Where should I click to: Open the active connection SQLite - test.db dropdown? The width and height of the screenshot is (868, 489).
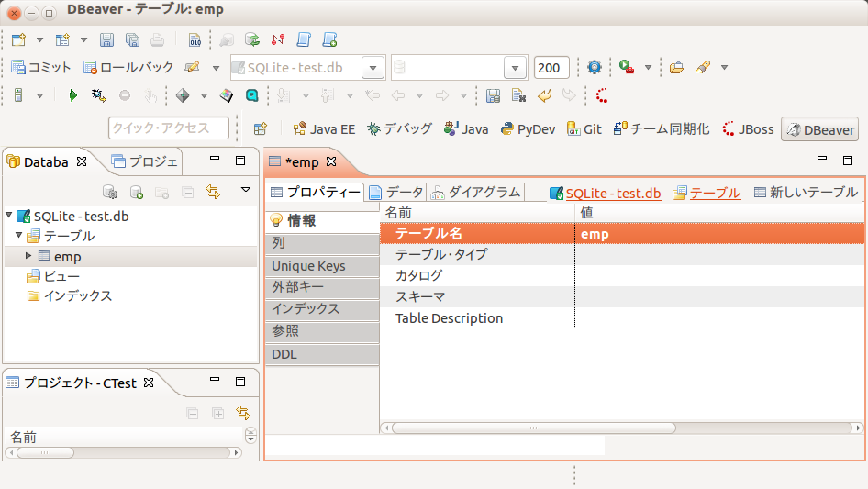pos(373,68)
